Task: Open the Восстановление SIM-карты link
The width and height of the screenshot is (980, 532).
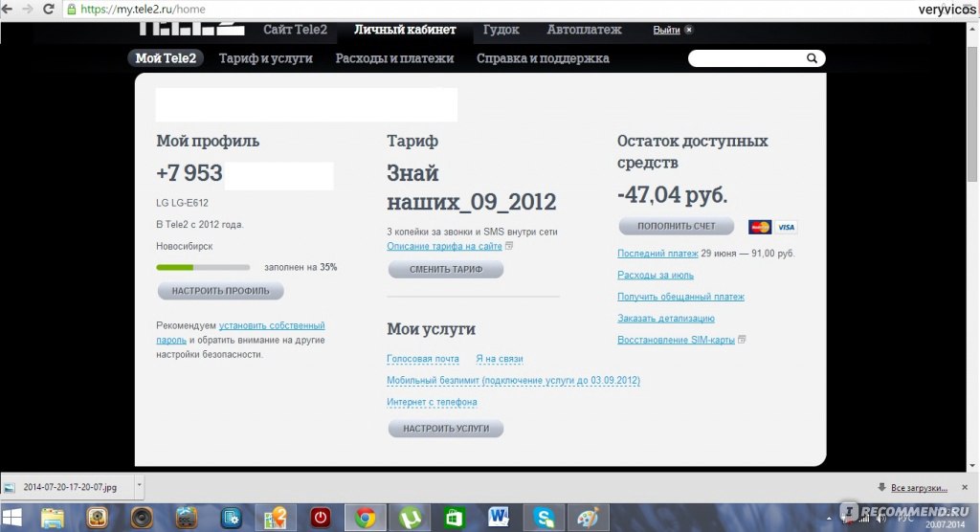Action: [676, 340]
